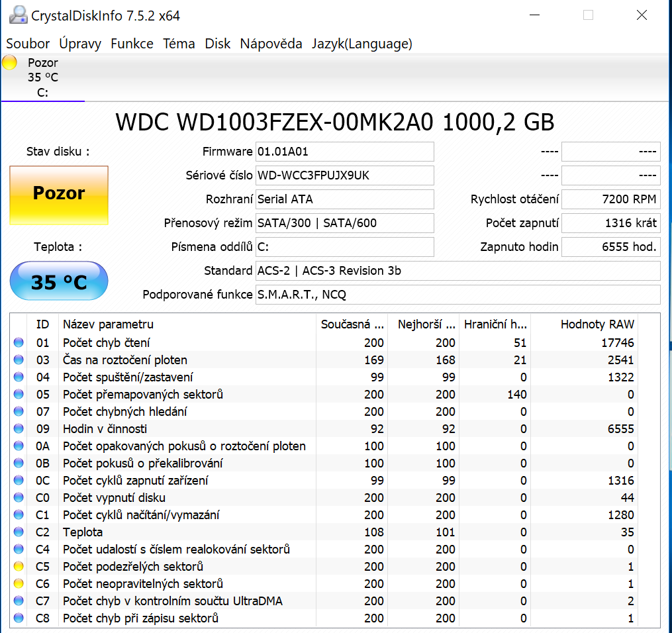Select the row Počet spuštění/zastavení
672x633 pixels.
[324, 377]
